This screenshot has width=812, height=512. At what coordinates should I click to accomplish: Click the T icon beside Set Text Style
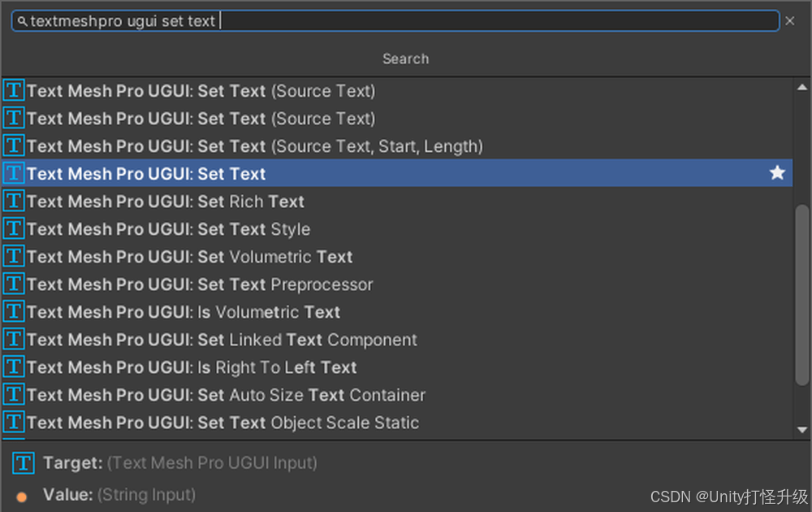pyautogui.click(x=14, y=228)
